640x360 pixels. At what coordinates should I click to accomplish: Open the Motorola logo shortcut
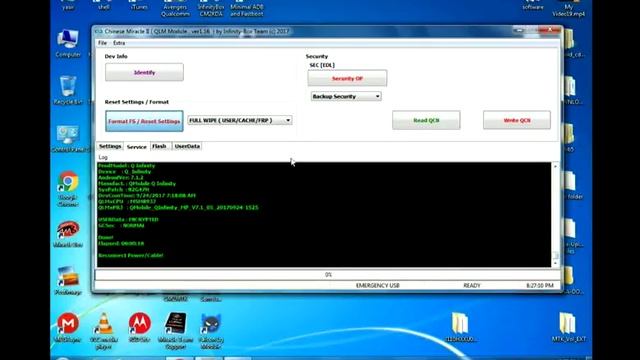click(x=139, y=327)
